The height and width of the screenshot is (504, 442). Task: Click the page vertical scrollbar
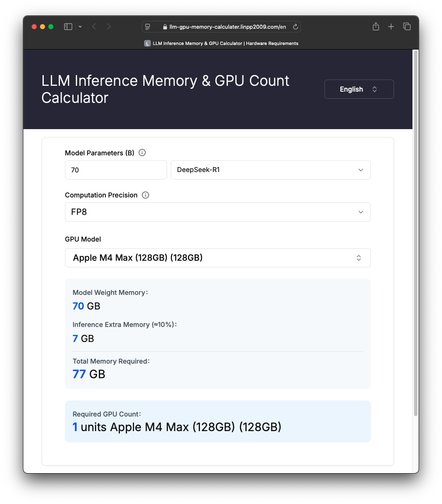(x=415, y=233)
